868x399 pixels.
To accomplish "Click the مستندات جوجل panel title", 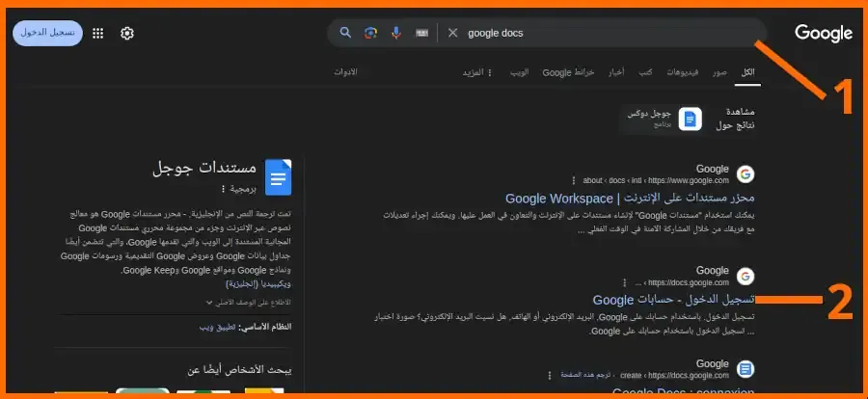I will pyautogui.click(x=204, y=169).
